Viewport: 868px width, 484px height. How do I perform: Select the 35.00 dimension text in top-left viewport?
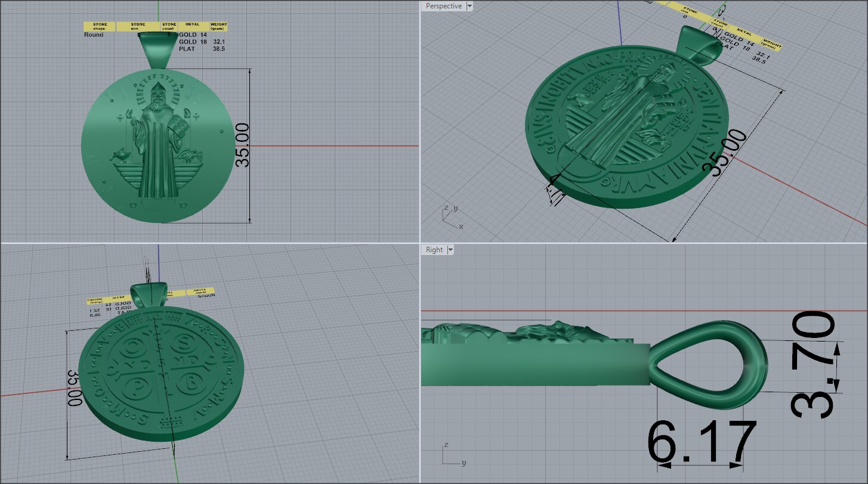[243, 145]
